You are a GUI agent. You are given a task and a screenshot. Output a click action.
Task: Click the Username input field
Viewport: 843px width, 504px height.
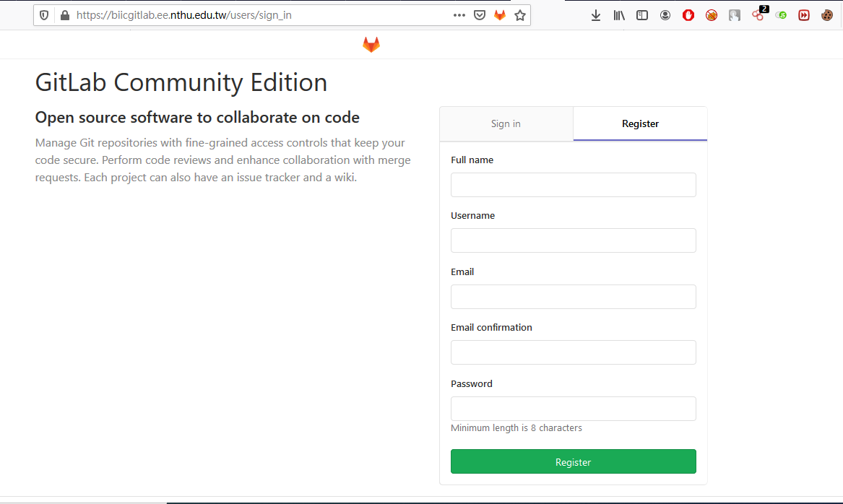tap(573, 240)
